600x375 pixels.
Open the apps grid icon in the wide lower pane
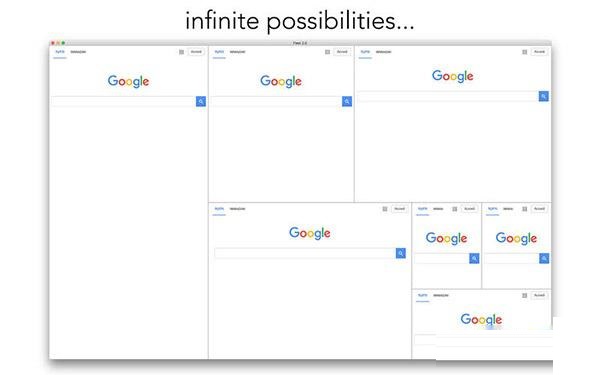coord(385,209)
